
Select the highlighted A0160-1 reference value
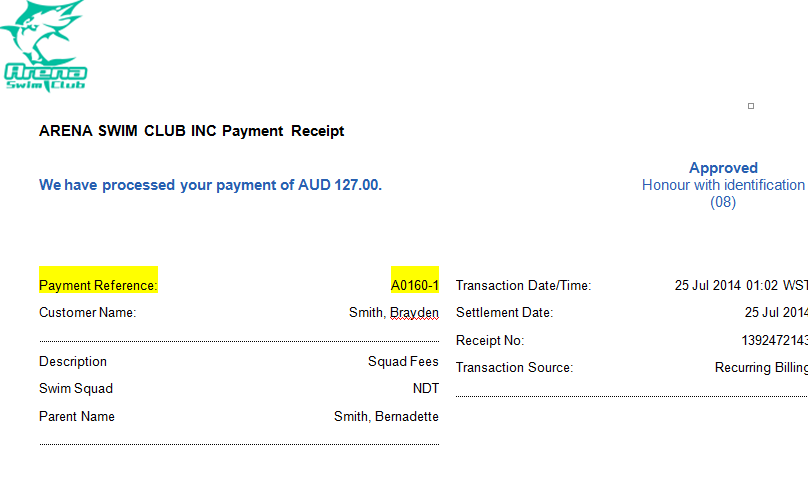[x=414, y=285]
